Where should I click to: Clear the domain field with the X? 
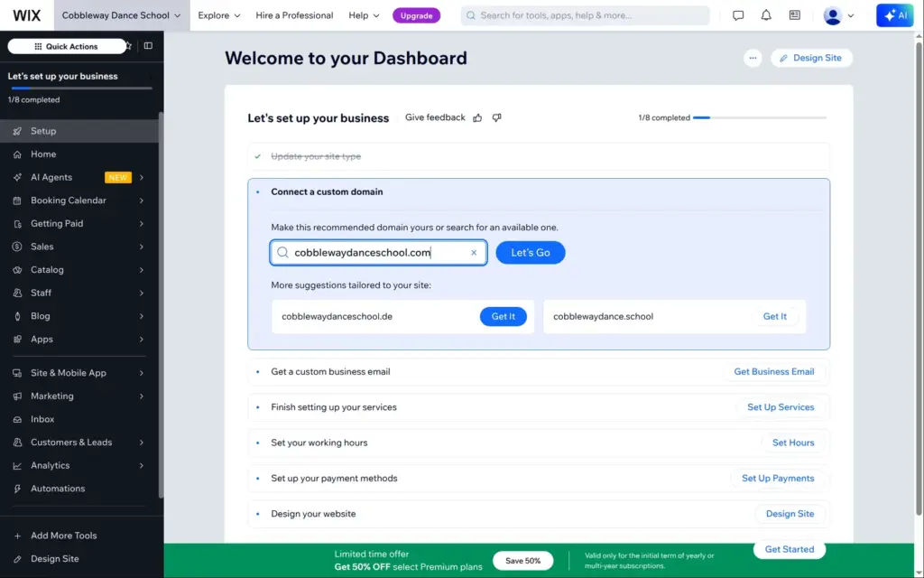474,253
